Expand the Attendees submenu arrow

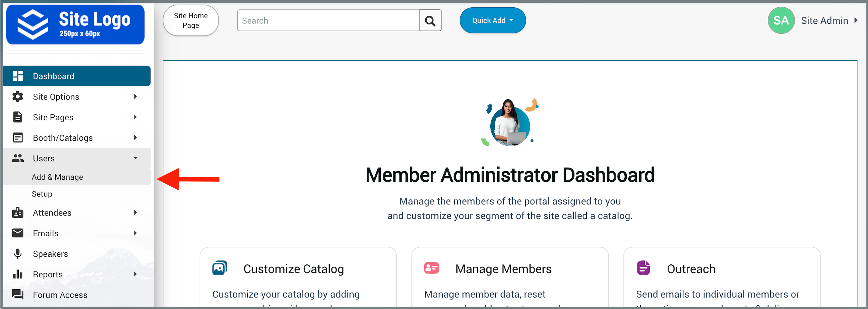135,212
